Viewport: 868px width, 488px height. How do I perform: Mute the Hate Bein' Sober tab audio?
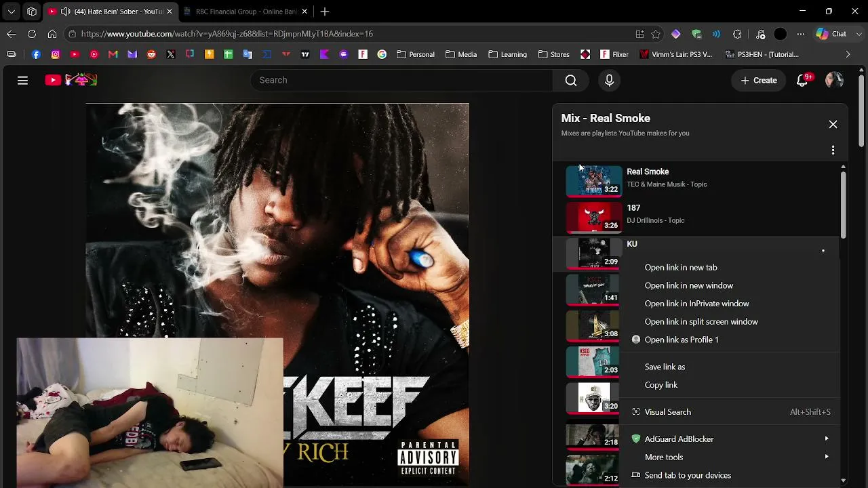point(65,12)
